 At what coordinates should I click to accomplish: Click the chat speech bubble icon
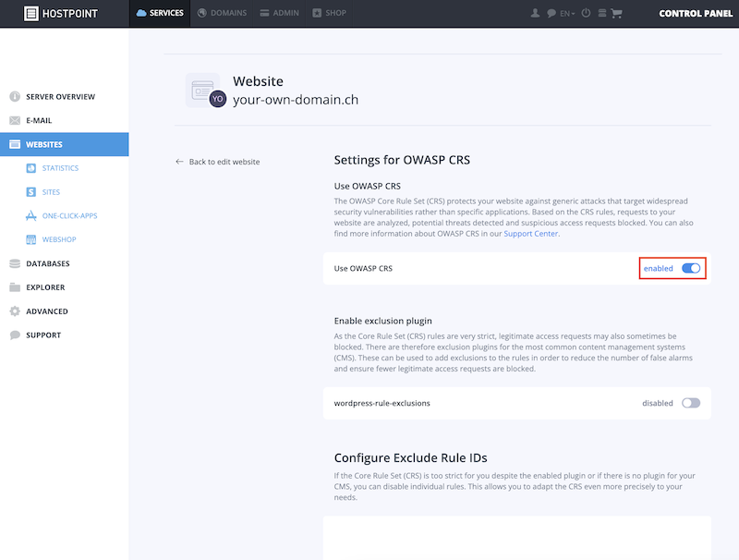(551, 13)
